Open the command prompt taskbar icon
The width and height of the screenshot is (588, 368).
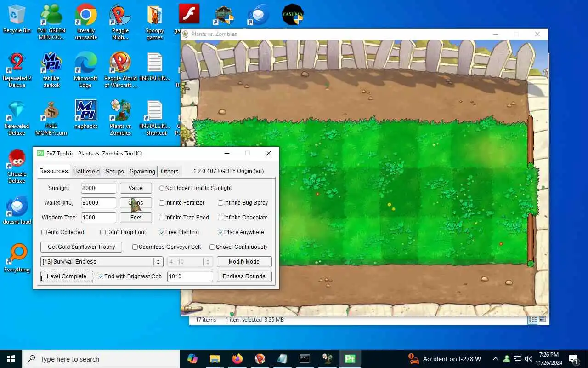pyautogui.click(x=305, y=359)
